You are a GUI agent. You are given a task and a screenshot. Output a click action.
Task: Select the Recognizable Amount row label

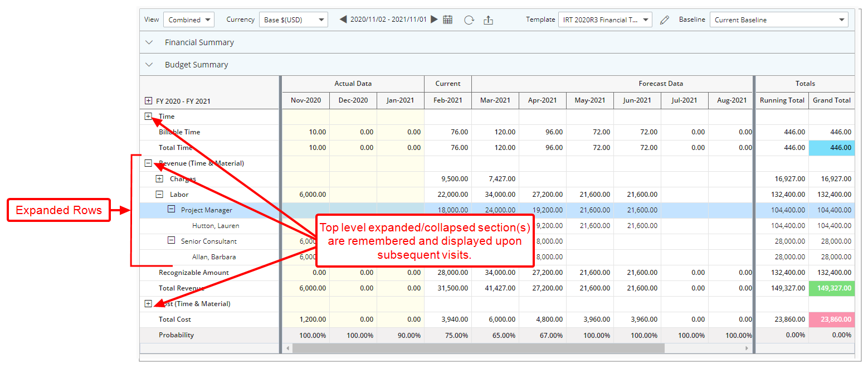click(x=194, y=273)
